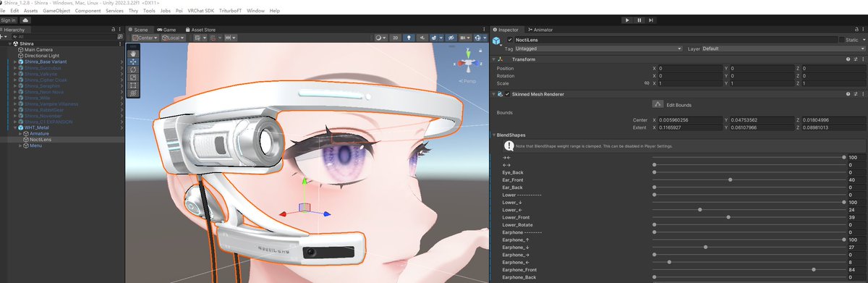Open the Layer Default dropdown
This screenshot has height=283, width=868.
783,48
